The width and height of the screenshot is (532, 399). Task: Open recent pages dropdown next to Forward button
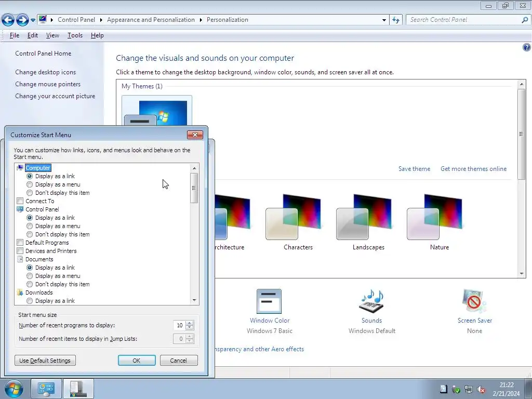[x=33, y=20]
